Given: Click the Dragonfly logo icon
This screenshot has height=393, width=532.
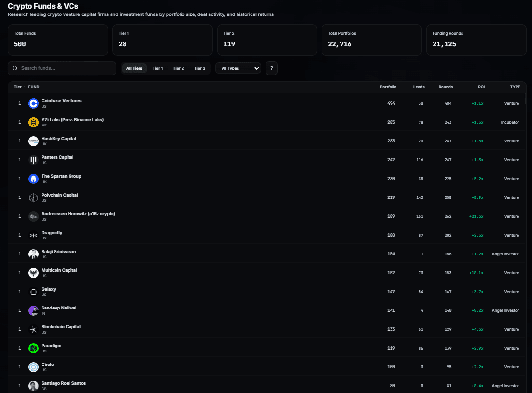Looking at the screenshot, I should coord(33,235).
